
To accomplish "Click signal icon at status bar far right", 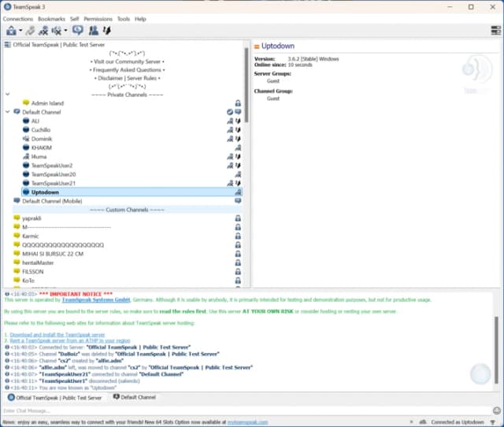I will click(492, 421).
